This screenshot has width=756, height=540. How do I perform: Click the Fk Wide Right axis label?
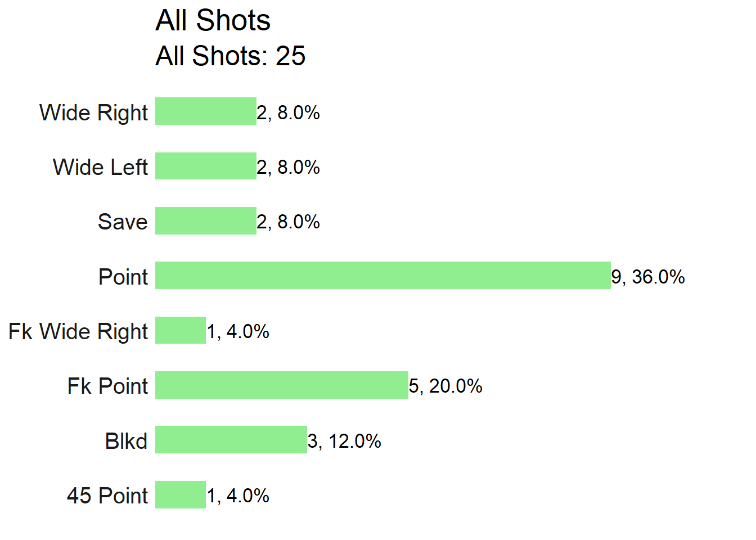78,332
